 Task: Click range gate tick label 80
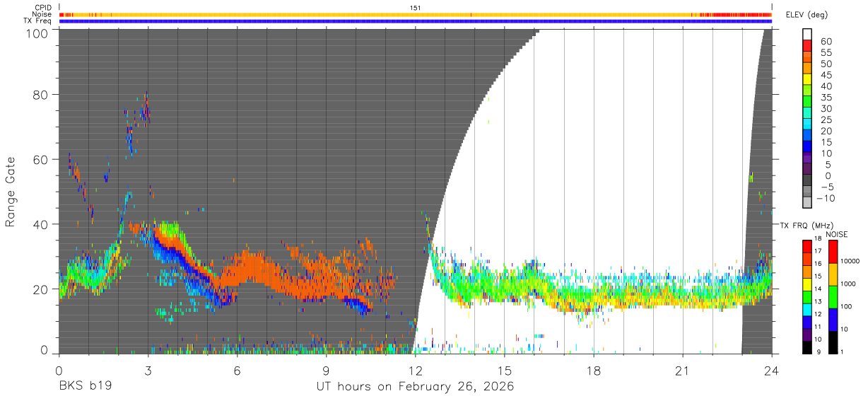point(40,94)
